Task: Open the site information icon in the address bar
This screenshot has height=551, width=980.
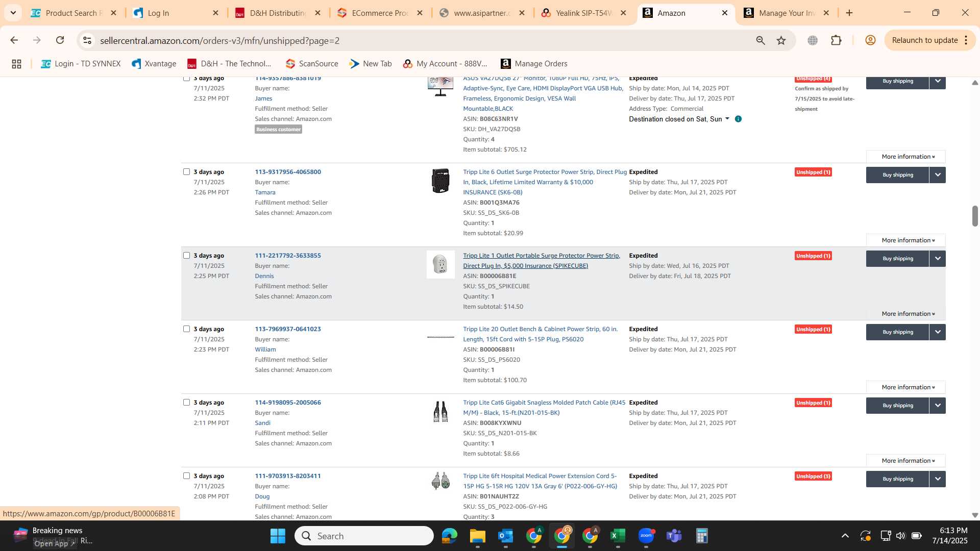Action: point(87,40)
